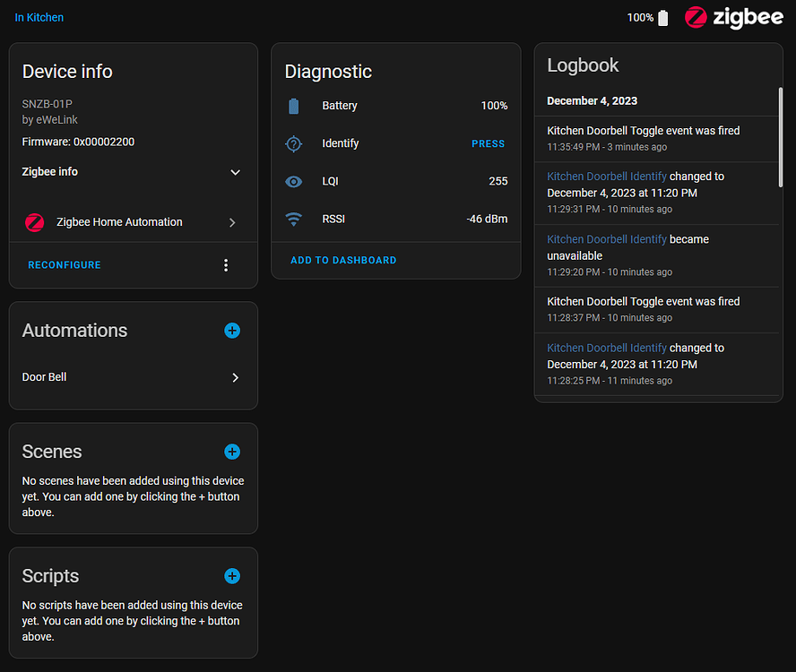The height and width of the screenshot is (672, 796).
Task: Open first Kitchen Doorbell Identify logbook link
Action: [607, 177]
